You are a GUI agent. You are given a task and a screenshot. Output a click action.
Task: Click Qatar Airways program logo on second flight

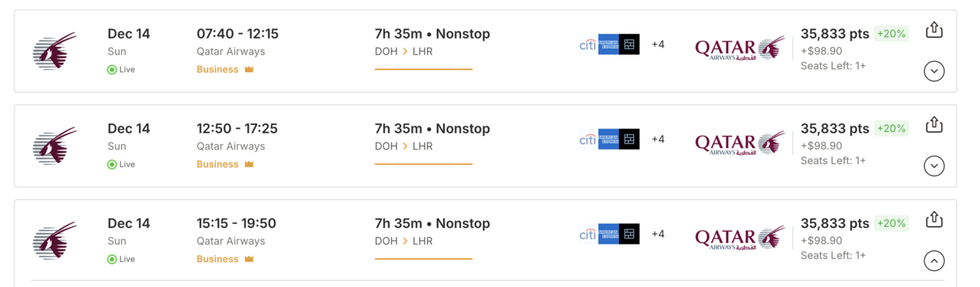(x=740, y=143)
